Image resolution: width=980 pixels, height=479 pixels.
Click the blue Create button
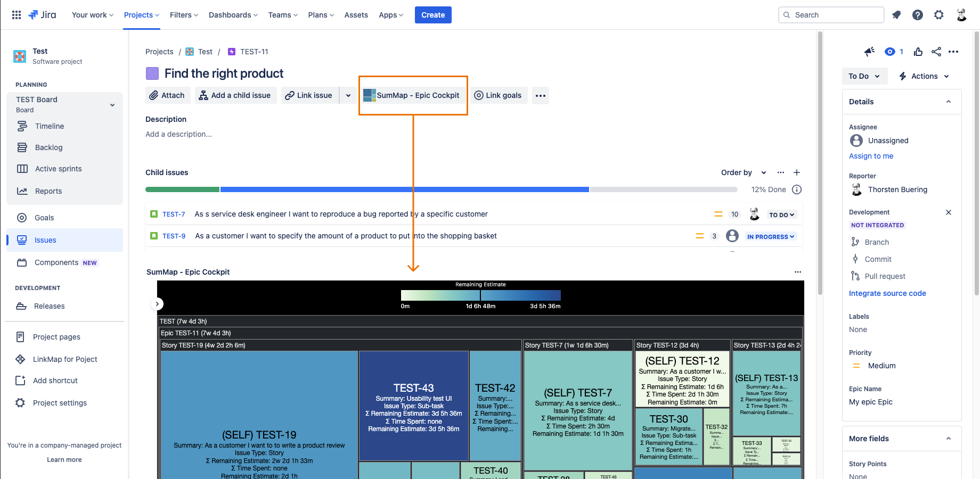click(x=433, y=15)
